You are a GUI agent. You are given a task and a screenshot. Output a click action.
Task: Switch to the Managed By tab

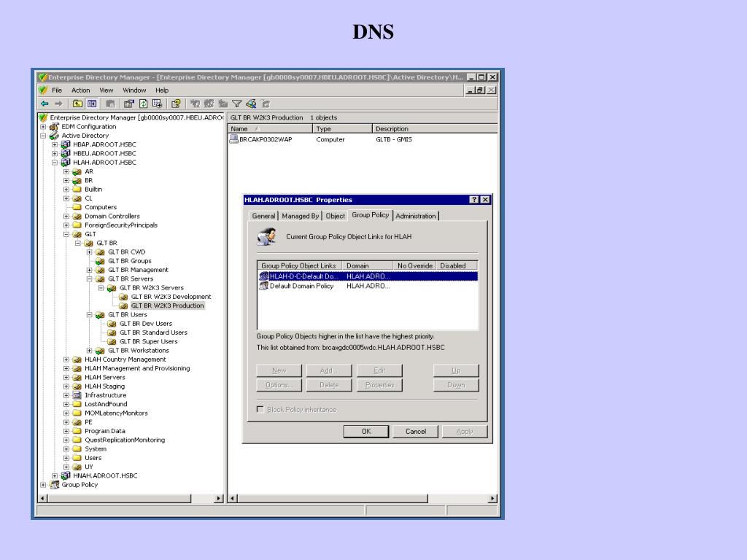tap(300, 216)
